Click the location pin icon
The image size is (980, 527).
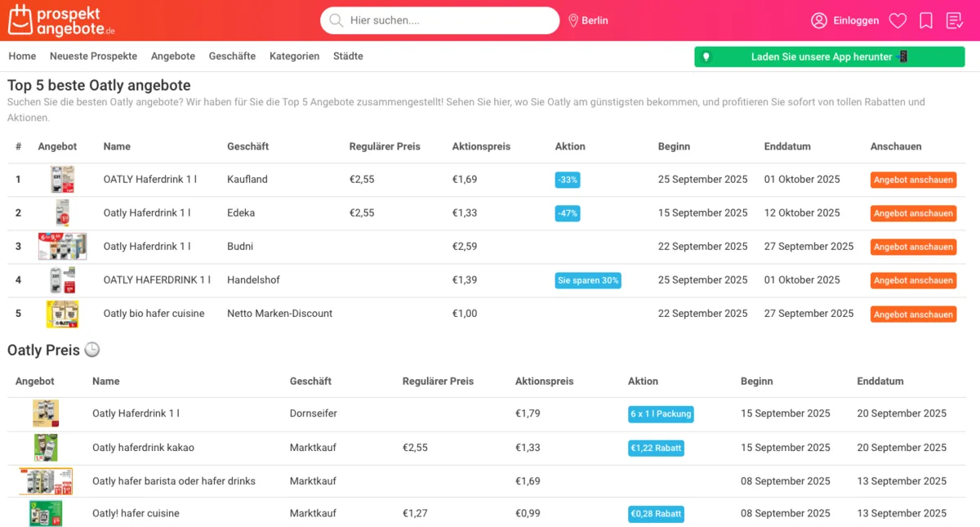pyautogui.click(x=573, y=20)
